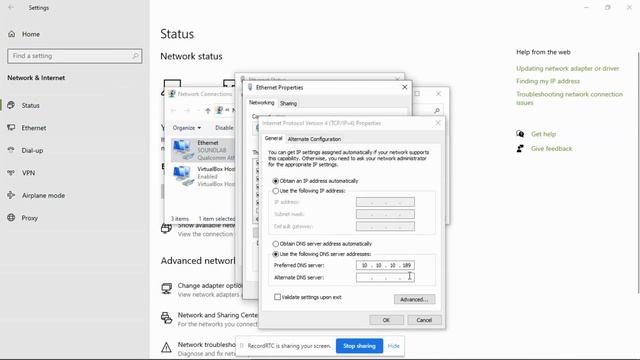Click up arrow in Network Connections toolbar

click(208, 111)
